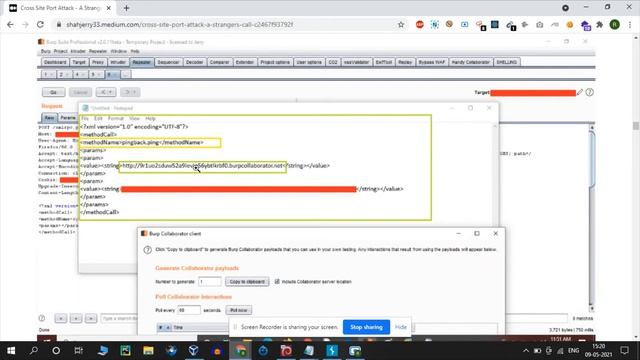Open Repeater tab 4
This screenshot has width=640, height=360.
(x=80, y=74)
